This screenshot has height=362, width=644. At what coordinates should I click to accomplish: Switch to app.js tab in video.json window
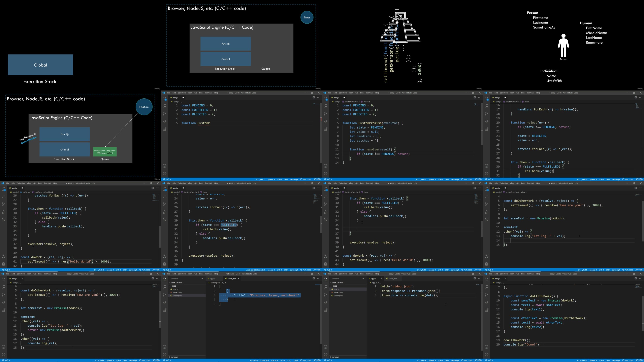pos(213,278)
